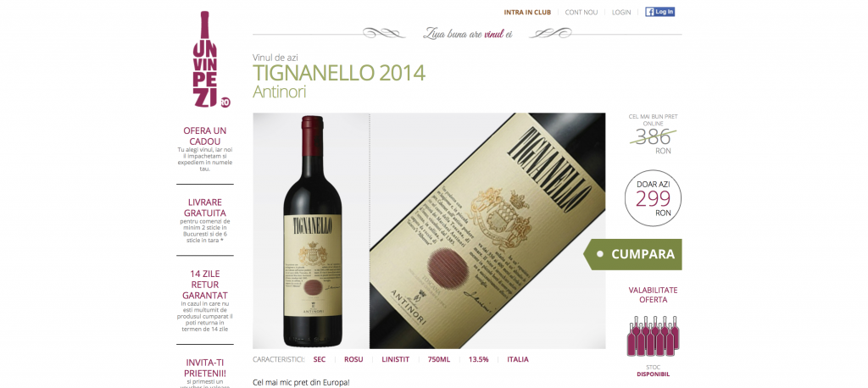This screenshot has width=868, height=388.
Task: Click the left decorative swirl ornament
Action: point(384,33)
